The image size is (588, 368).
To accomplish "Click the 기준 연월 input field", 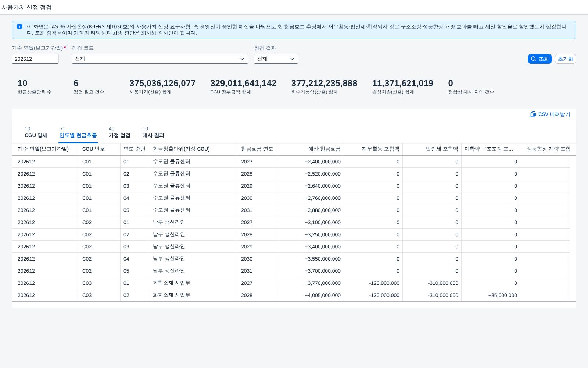I will (x=35, y=59).
